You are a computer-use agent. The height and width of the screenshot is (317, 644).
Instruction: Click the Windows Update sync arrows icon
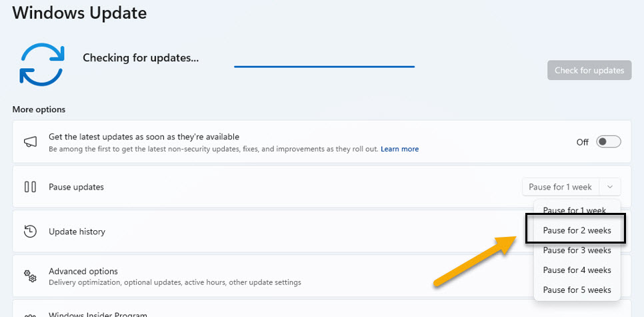click(x=41, y=65)
